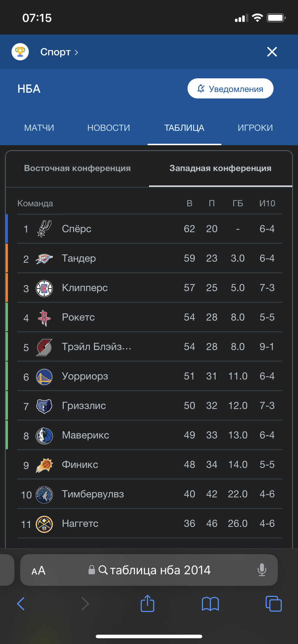
Task: Tap the Clippers team logo
Action: 44,288
